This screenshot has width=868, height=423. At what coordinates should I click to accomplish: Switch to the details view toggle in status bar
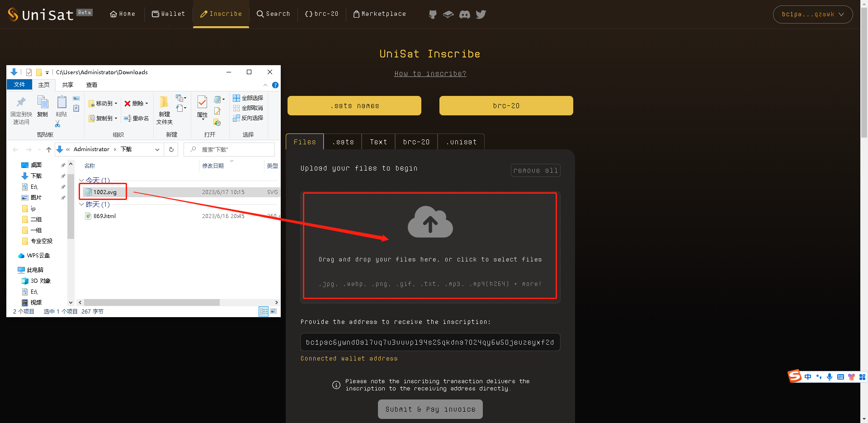click(264, 311)
